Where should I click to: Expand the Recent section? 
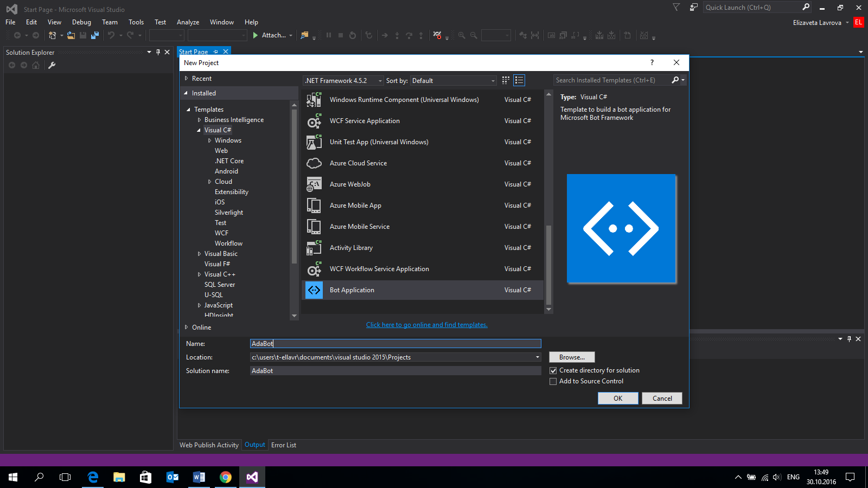186,79
